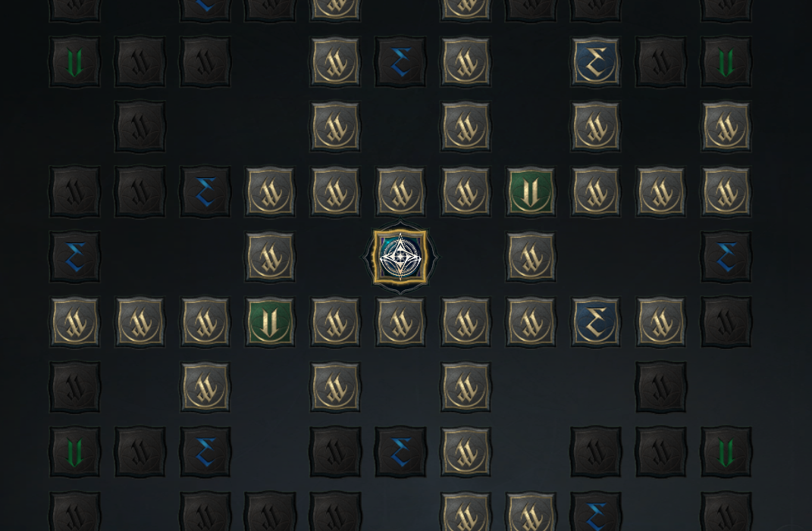The image size is (812, 531).
Task: Pick locked blue node two tiles right of lower-left green
Action: pos(205,451)
